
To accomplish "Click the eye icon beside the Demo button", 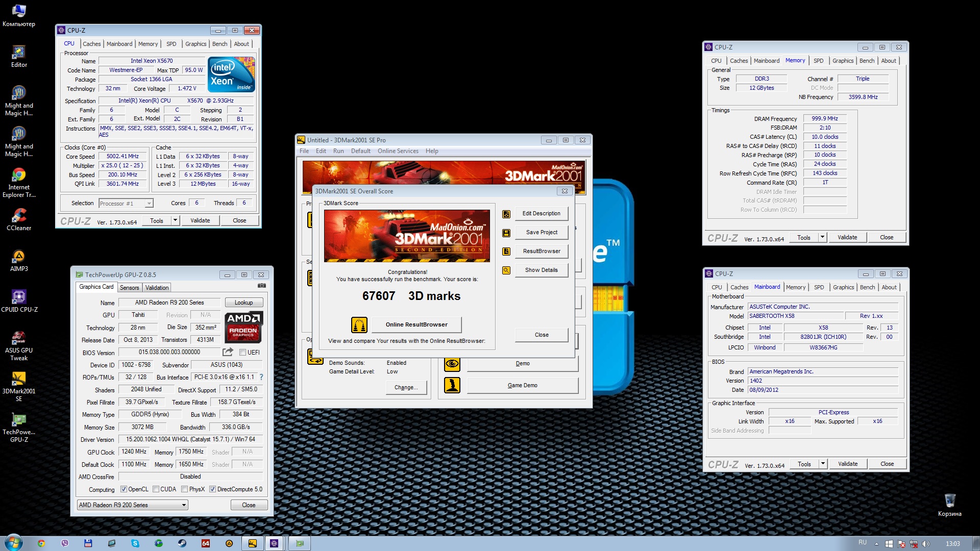I will pyautogui.click(x=452, y=364).
